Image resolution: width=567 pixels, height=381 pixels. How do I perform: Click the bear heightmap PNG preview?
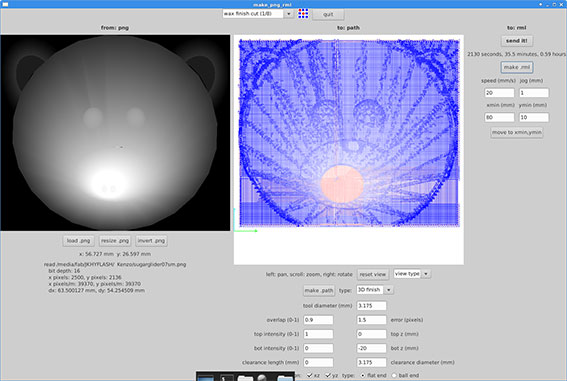[x=115, y=133]
